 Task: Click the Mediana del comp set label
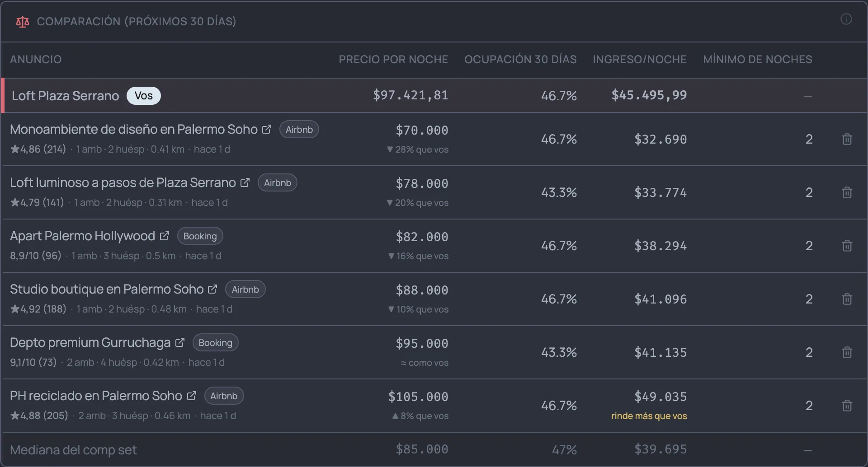tap(73, 450)
